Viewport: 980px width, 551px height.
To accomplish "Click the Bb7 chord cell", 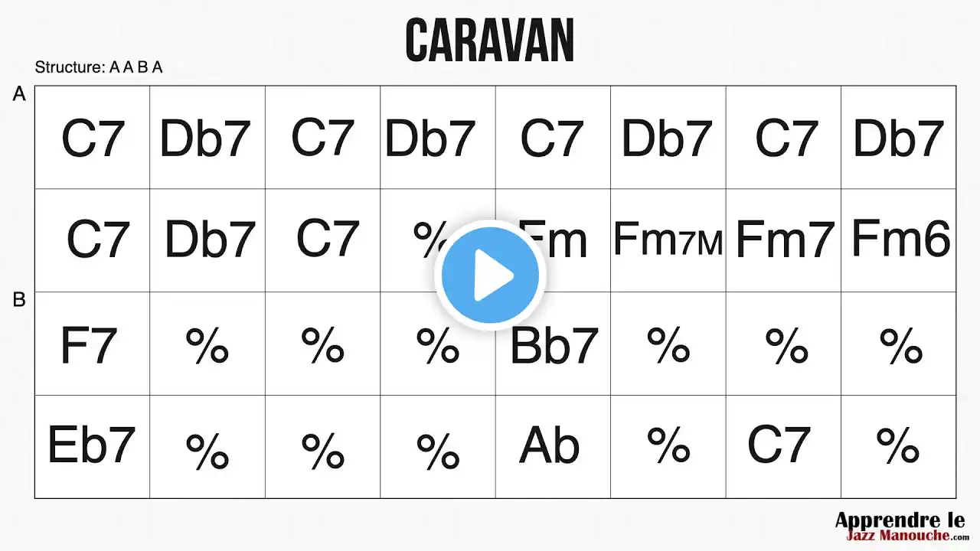I will 554,345.
